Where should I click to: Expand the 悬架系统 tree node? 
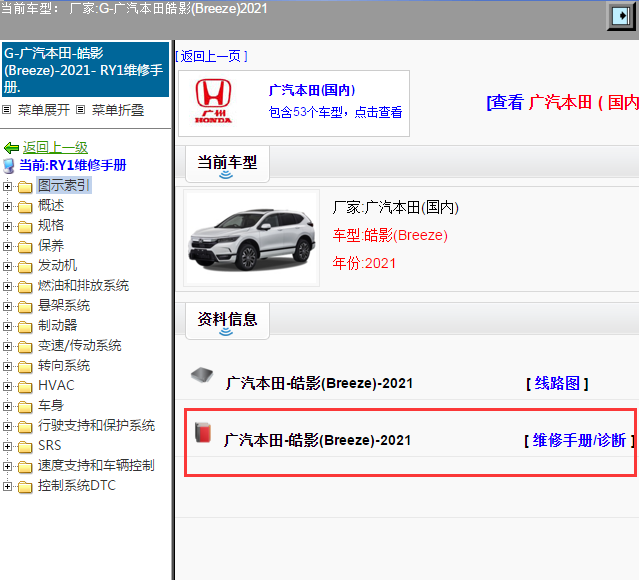(x=7, y=306)
